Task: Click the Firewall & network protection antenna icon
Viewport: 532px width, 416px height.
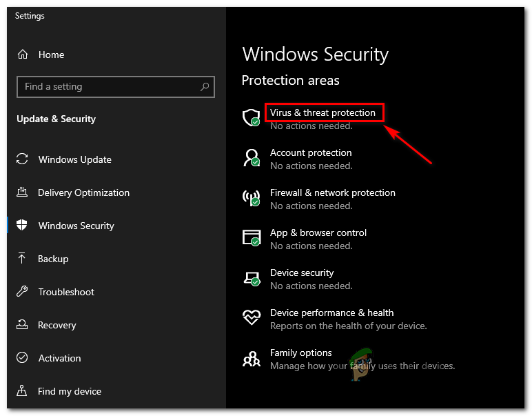Action: 251,198
